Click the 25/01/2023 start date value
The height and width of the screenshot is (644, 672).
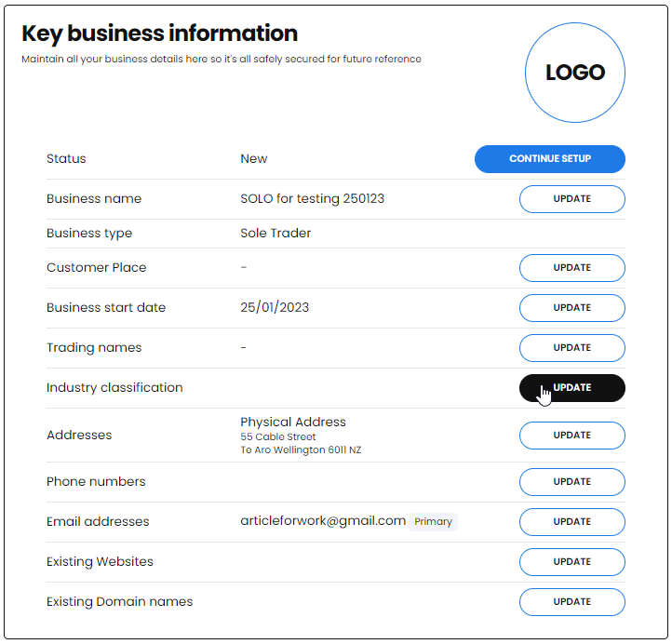[275, 308]
